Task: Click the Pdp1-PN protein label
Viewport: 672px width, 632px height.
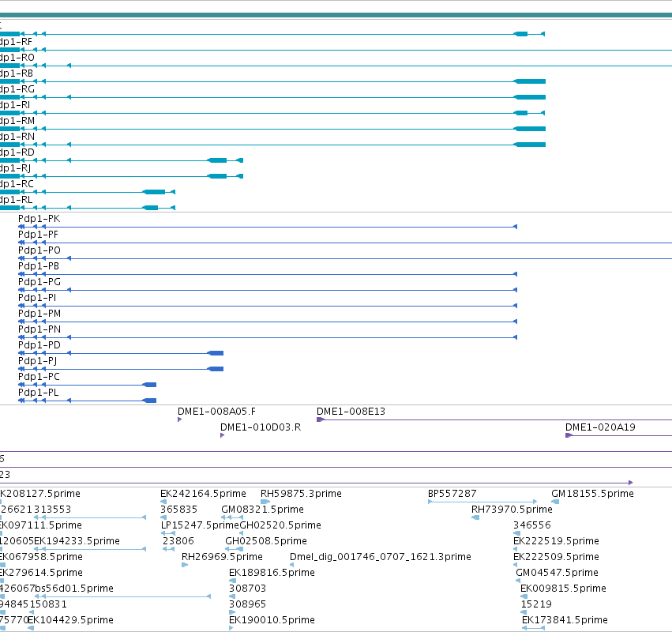Action: (x=39, y=329)
